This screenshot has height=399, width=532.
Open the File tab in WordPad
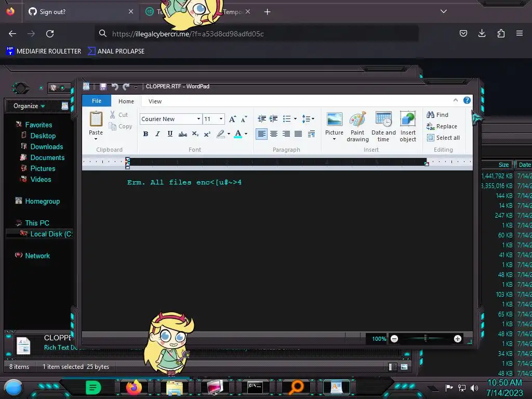click(x=97, y=101)
